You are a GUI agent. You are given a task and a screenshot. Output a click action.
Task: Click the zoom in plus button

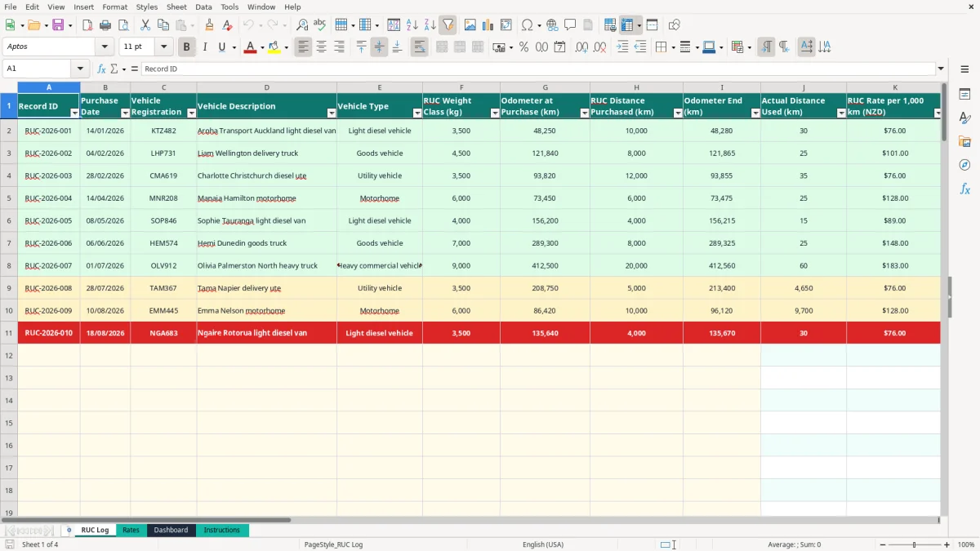[947, 544]
